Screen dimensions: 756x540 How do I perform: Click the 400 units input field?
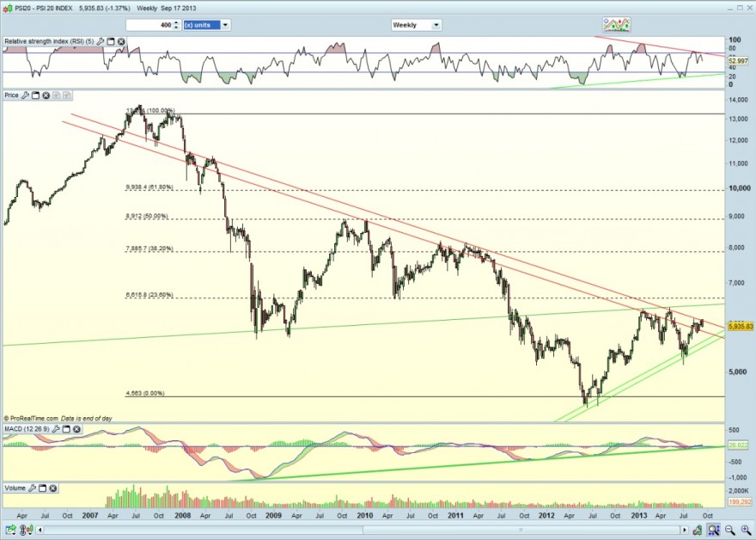[x=149, y=25]
